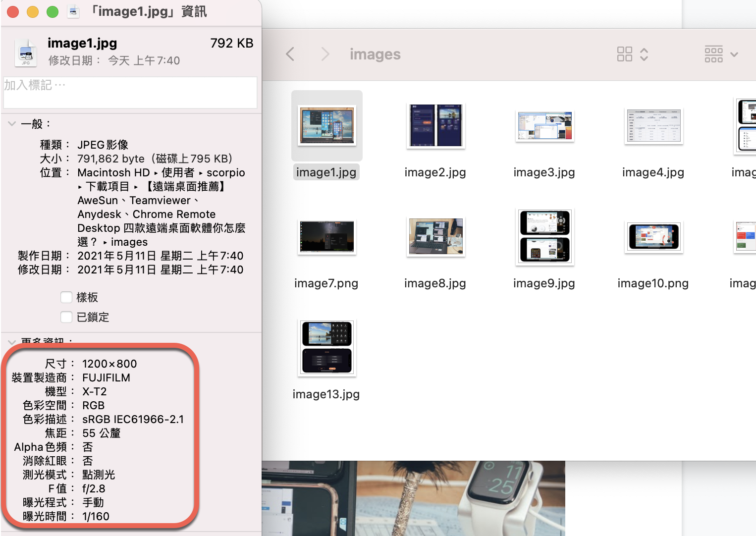Viewport: 756px width, 536px height.
Task: Select the image4.jpg thumbnail
Action: tap(653, 126)
